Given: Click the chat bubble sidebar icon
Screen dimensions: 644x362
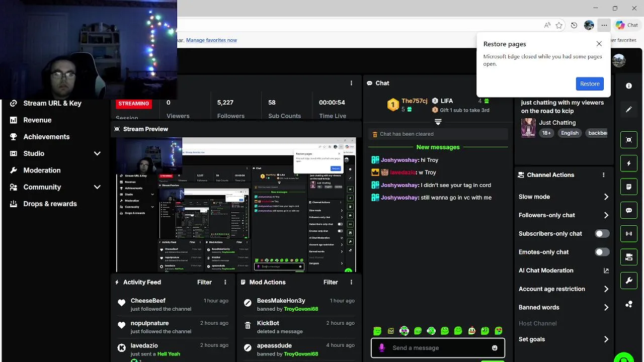Looking at the screenshot, I should click(629, 210).
